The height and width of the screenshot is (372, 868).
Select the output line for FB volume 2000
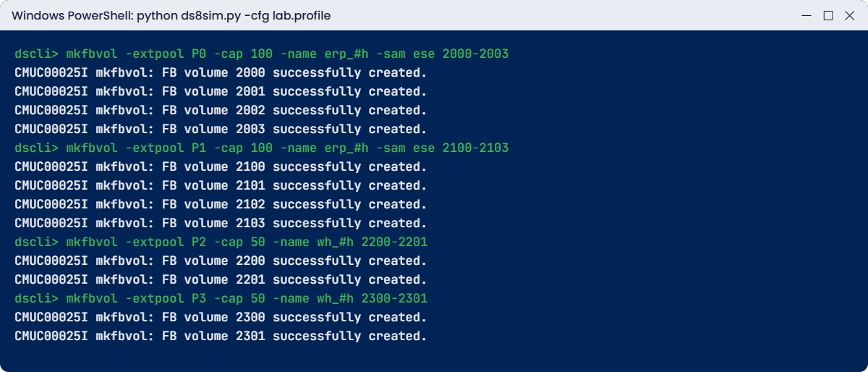click(x=221, y=72)
